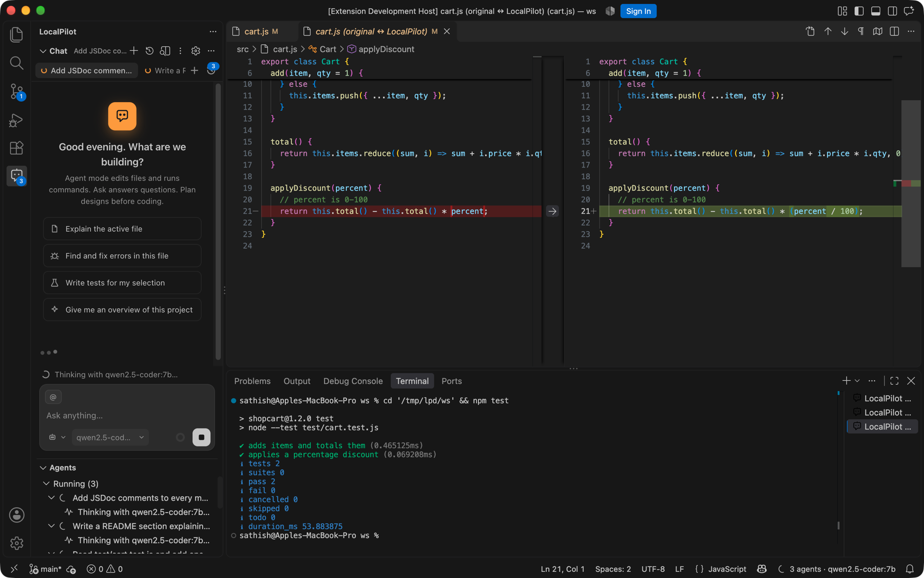Open the agent mode picker dropdown

pyautogui.click(x=57, y=437)
